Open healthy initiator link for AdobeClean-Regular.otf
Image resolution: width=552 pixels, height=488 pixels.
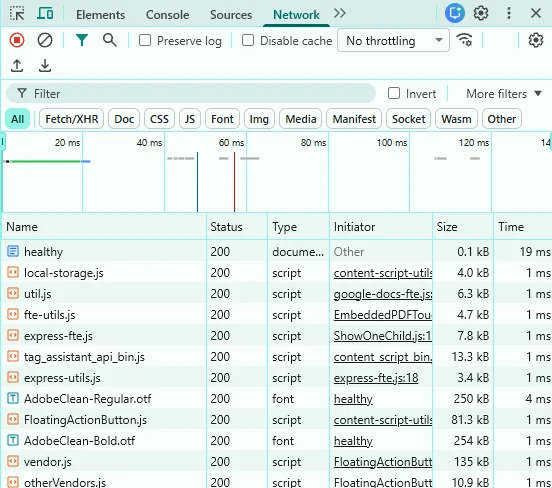point(353,399)
